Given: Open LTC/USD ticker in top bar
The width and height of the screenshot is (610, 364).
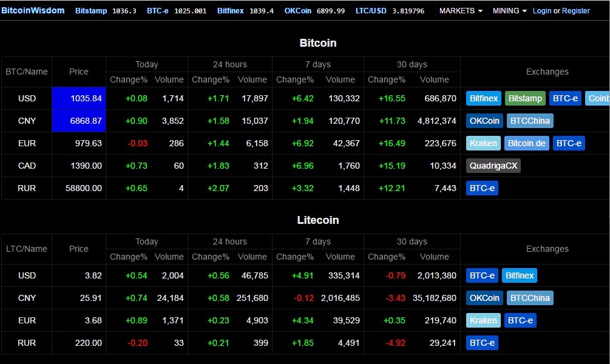Looking at the screenshot, I should point(390,11).
